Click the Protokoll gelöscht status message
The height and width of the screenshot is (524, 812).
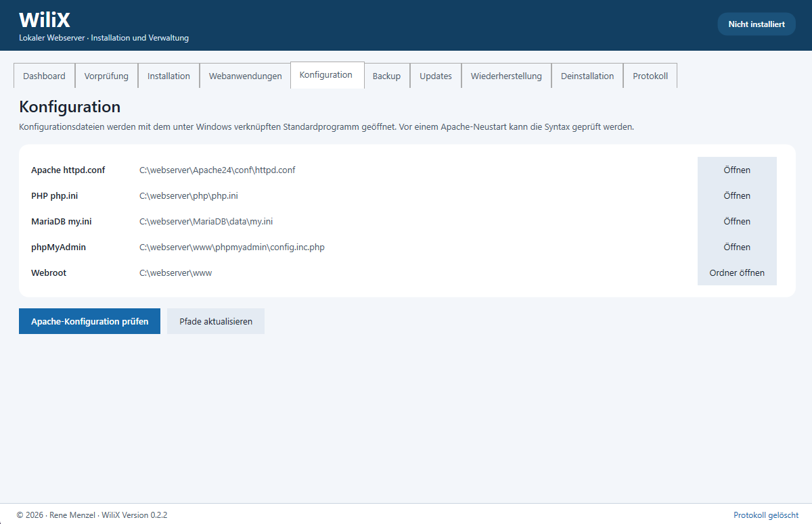click(x=766, y=515)
